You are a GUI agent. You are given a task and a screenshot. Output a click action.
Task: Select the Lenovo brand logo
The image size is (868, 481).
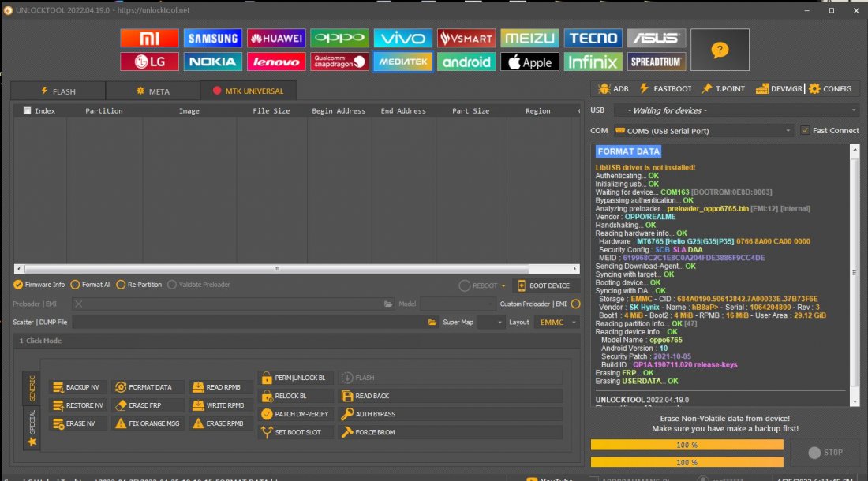tap(276, 62)
